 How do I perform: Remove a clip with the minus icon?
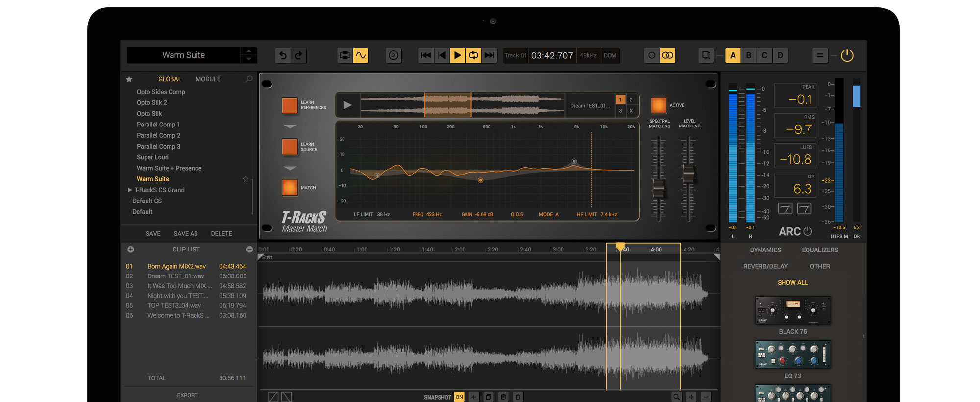[249, 250]
